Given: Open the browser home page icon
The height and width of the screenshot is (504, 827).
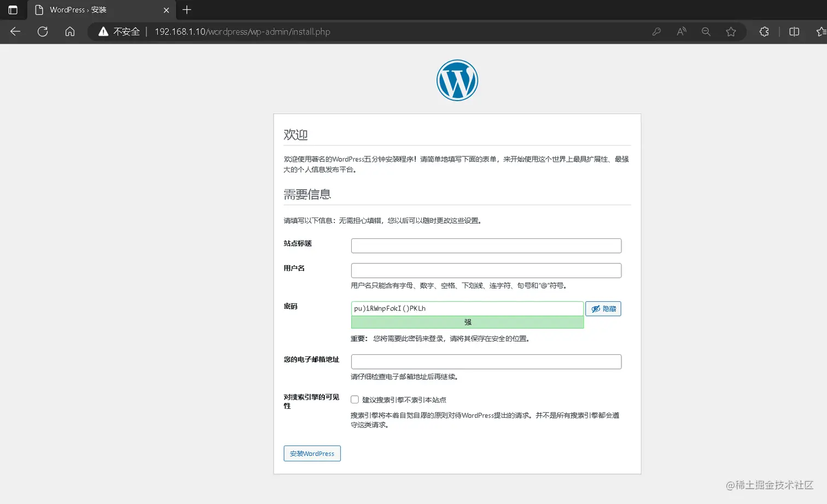Looking at the screenshot, I should pos(70,32).
